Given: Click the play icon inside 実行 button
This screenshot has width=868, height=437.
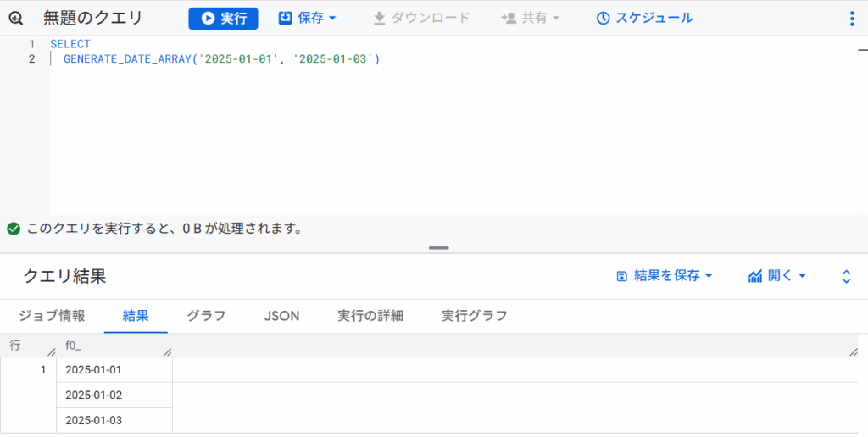Looking at the screenshot, I should click(209, 19).
